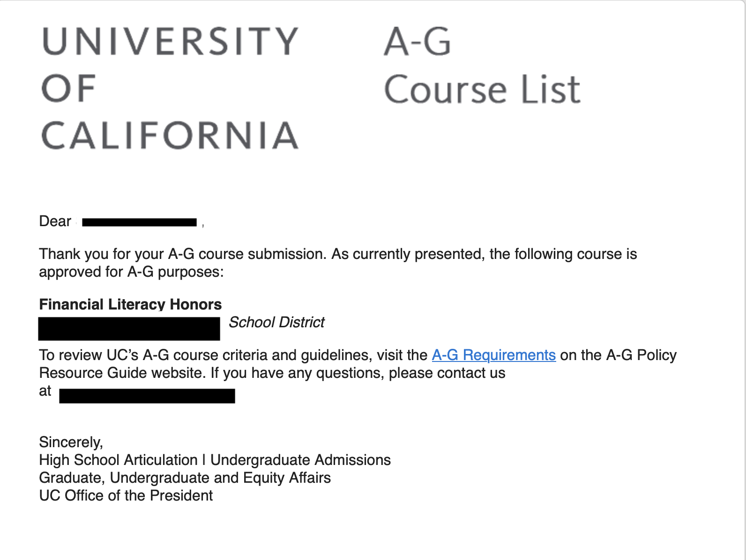The height and width of the screenshot is (560, 746).
Task: Click the Sincerely closing line
Action: 71,442
